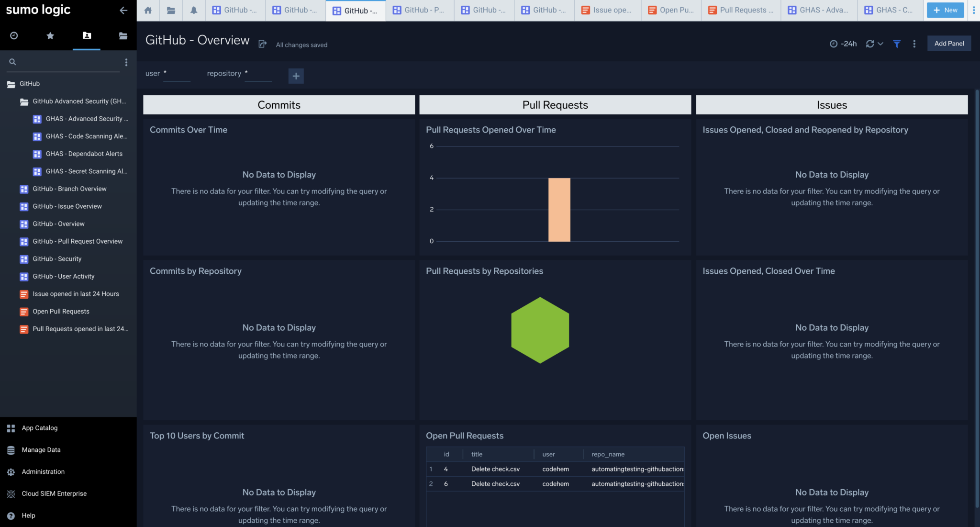Image resolution: width=980 pixels, height=527 pixels.
Task: Open the Recents clock icon in sidebar
Action: 14,35
